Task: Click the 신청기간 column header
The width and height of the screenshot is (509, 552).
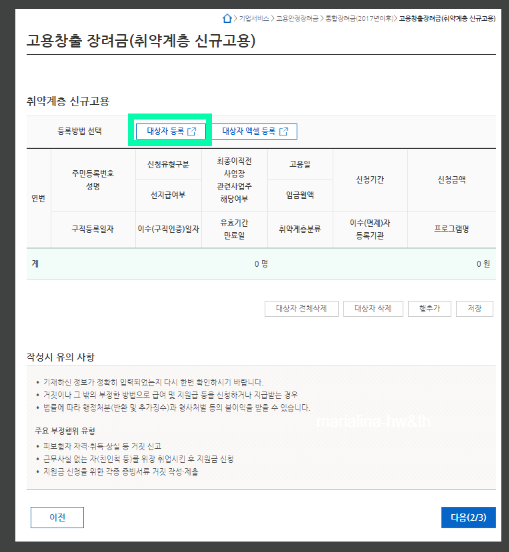Action: tap(370, 180)
